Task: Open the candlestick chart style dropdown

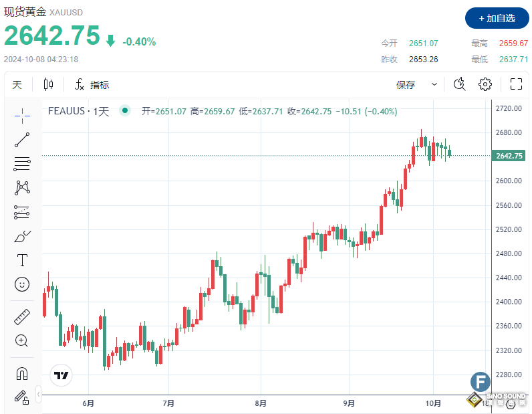Action: (x=48, y=84)
